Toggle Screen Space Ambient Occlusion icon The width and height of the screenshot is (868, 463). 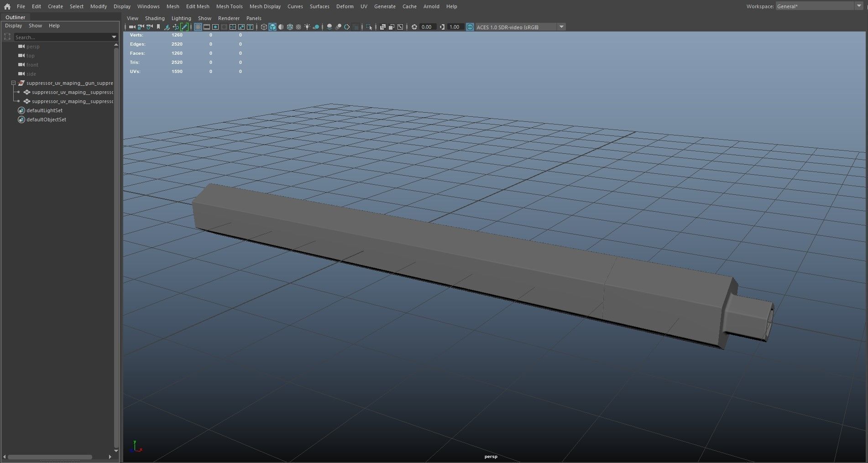[329, 27]
